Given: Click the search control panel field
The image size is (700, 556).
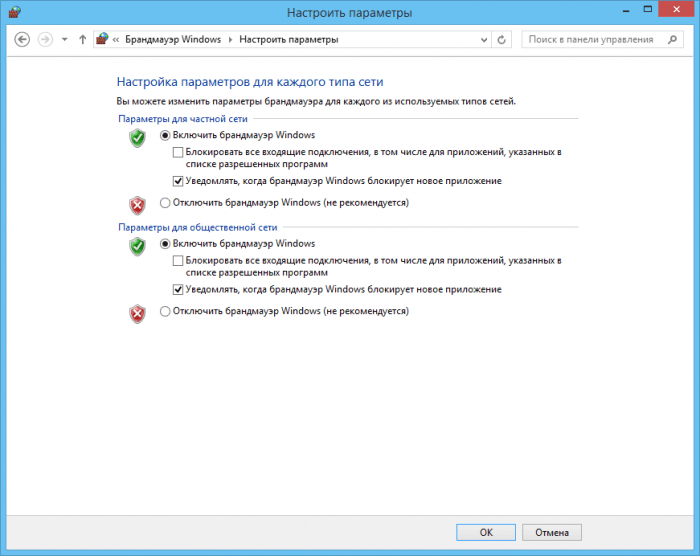Looking at the screenshot, I should [602, 40].
